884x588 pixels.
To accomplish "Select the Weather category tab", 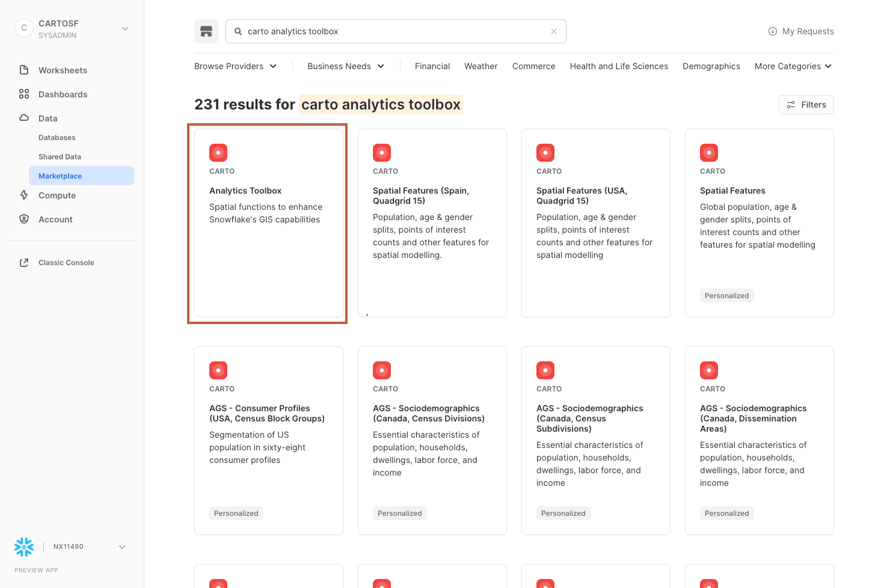I will pos(480,66).
